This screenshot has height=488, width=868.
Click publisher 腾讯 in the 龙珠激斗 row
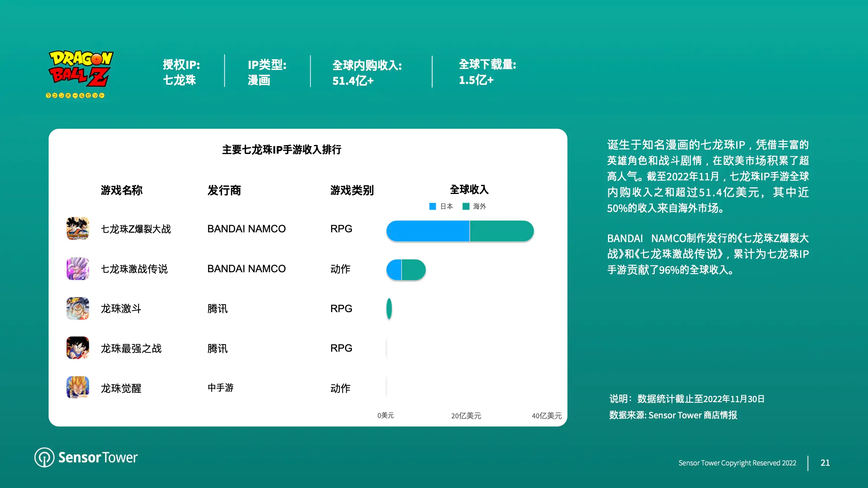pyautogui.click(x=217, y=309)
